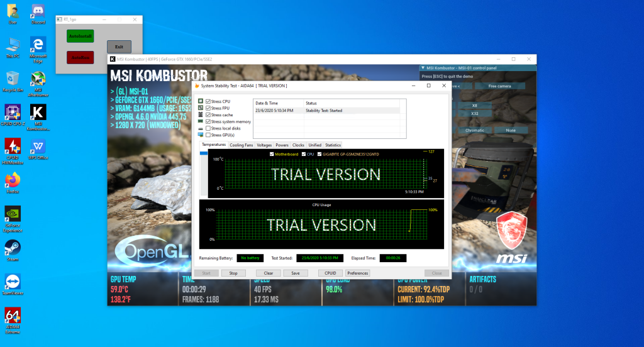Enable the Stress GPU(s) checkbox
This screenshot has width=644, height=347.
pos(208,135)
